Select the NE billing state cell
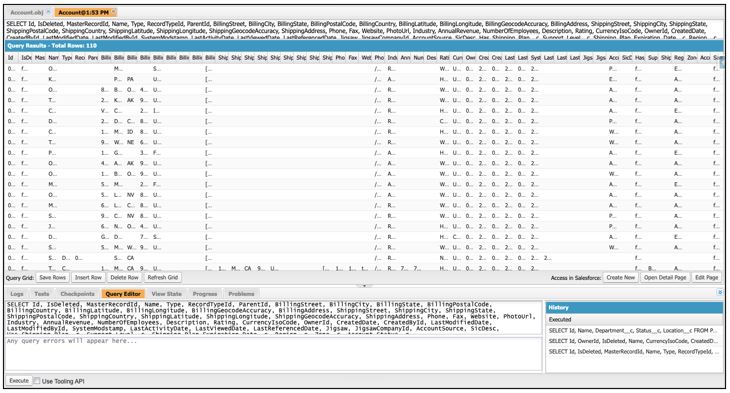This screenshot has height=393, width=730. pyautogui.click(x=131, y=142)
